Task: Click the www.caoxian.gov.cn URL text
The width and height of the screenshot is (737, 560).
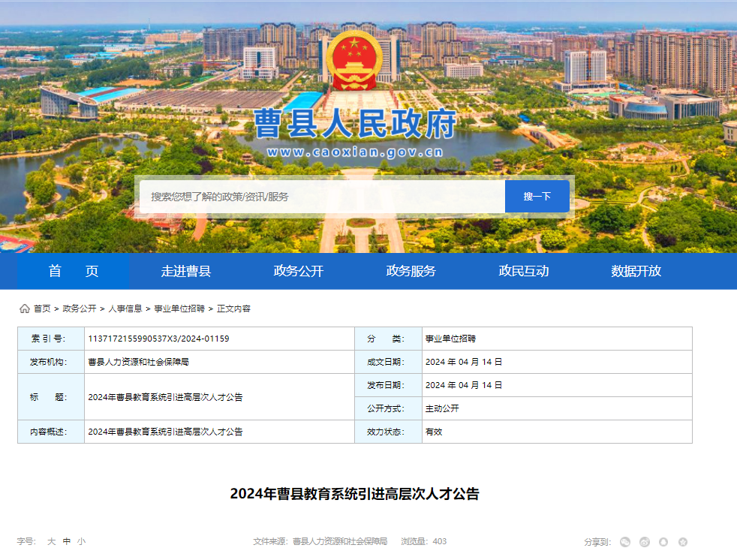Action: pos(355,152)
